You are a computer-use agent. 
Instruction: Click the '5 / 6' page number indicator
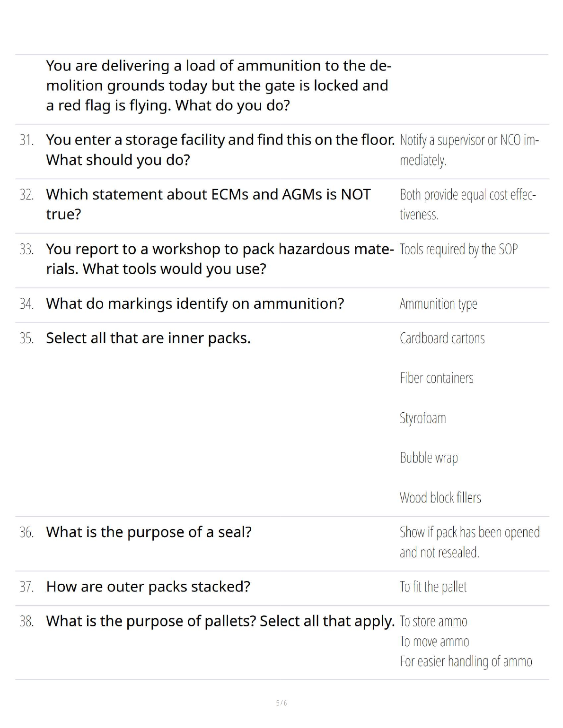(281, 703)
